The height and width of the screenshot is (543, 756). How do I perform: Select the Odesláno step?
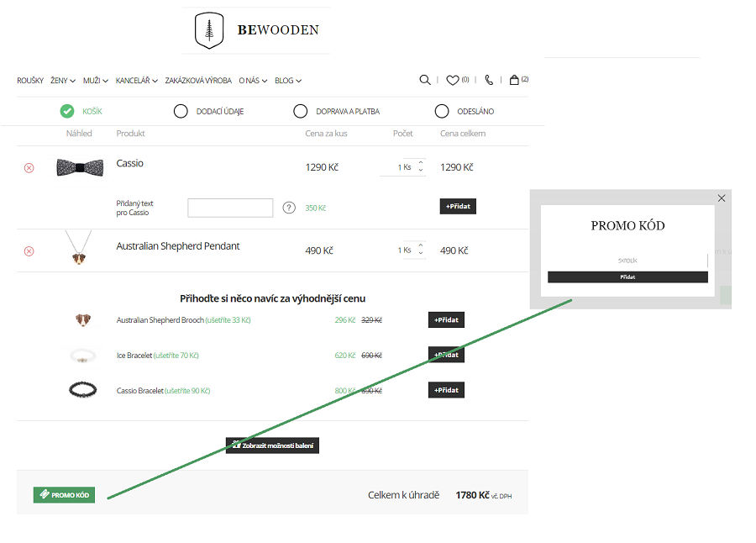click(x=465, y=112)
